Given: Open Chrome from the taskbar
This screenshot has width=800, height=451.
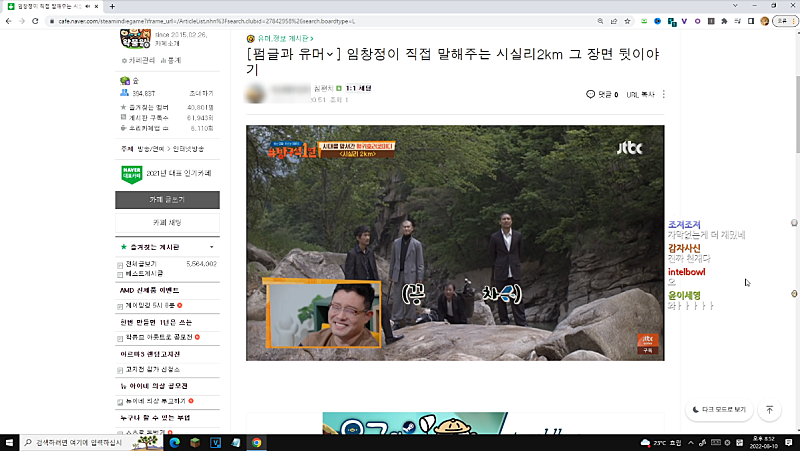Looking at the screenshot, I should [256, 442].
